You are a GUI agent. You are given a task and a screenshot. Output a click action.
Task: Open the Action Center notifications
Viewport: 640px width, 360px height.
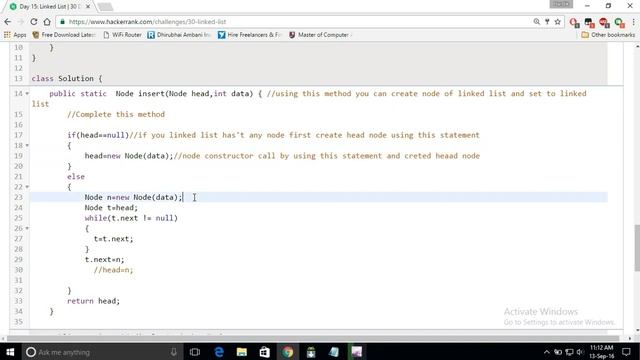click(626, 352)
